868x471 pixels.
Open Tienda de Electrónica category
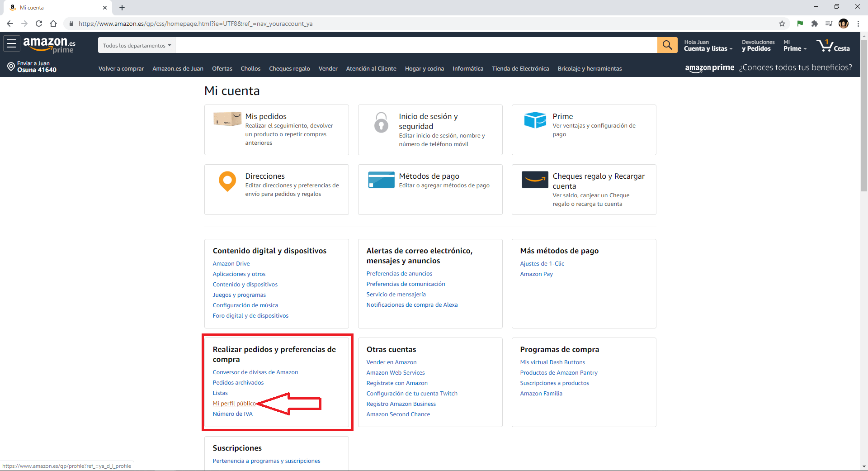[520, 69]
